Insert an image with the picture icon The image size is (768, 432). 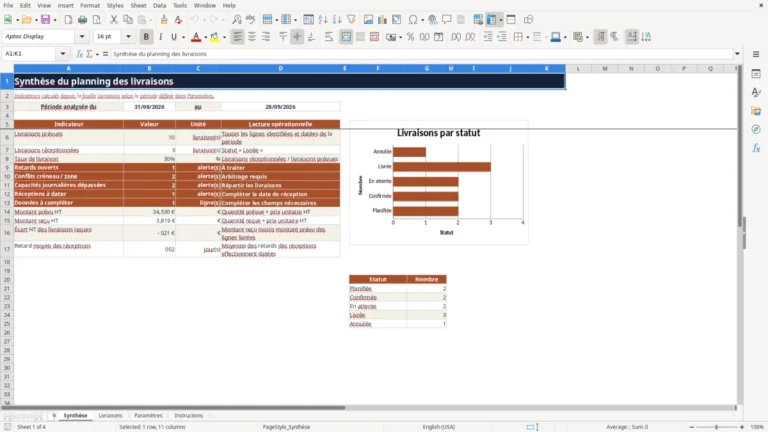pos(368,20)
